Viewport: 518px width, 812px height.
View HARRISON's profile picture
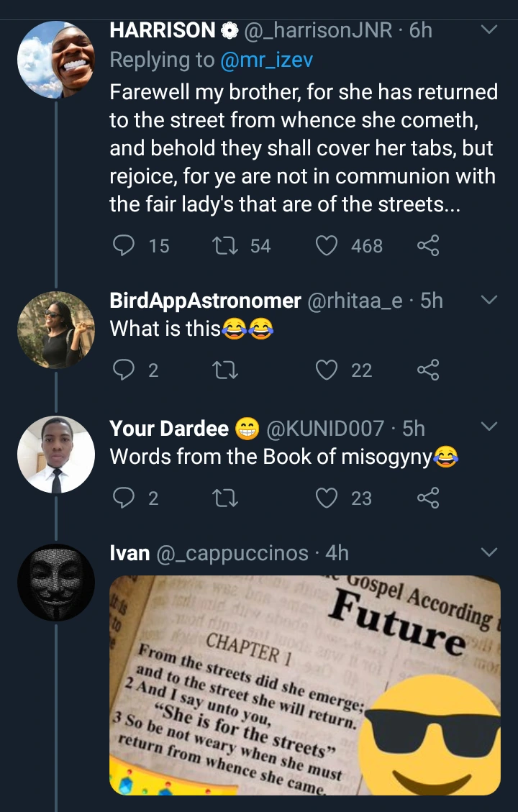56,60
